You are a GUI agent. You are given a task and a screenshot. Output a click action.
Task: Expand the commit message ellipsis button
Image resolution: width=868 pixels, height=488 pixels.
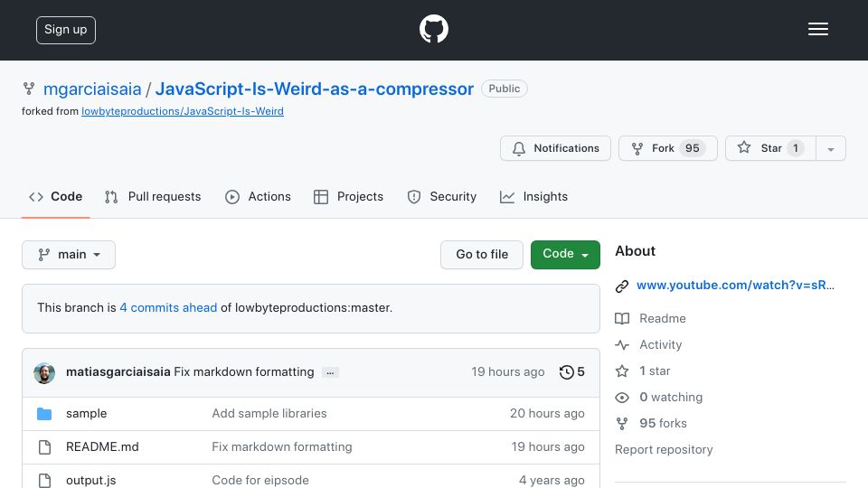[331, 372]
